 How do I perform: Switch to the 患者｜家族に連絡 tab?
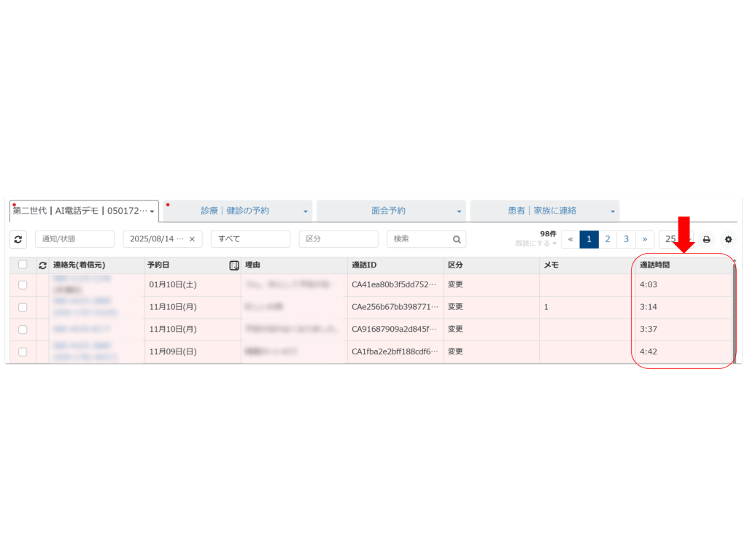click(542, 211)
